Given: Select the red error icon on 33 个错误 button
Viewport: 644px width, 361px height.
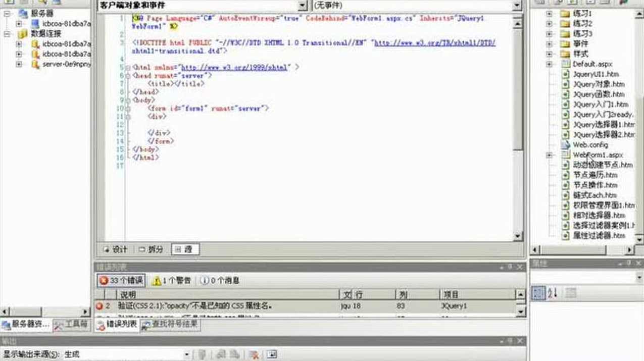Looking at the screenshot, I should 103,281.
